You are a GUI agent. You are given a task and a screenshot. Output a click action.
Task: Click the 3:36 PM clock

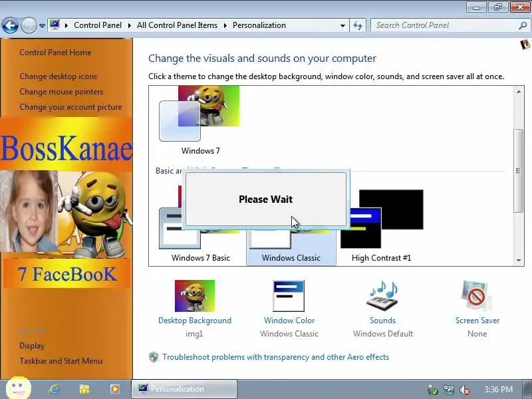(498, 389)
